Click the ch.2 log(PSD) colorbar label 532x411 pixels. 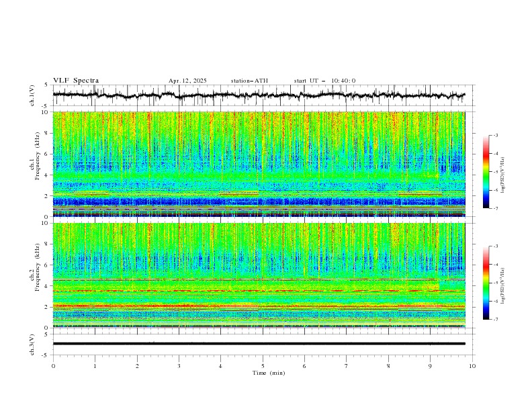click(503, 286)
